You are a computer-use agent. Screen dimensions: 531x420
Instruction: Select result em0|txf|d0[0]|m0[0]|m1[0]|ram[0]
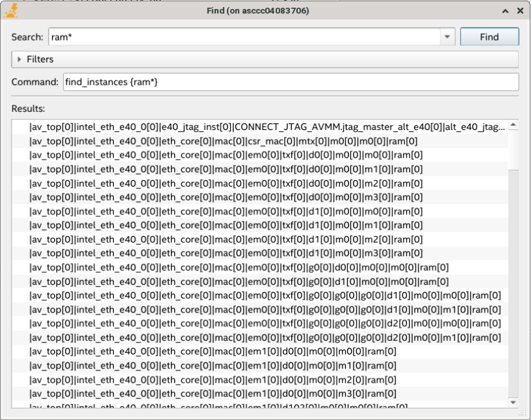[260, 169]
